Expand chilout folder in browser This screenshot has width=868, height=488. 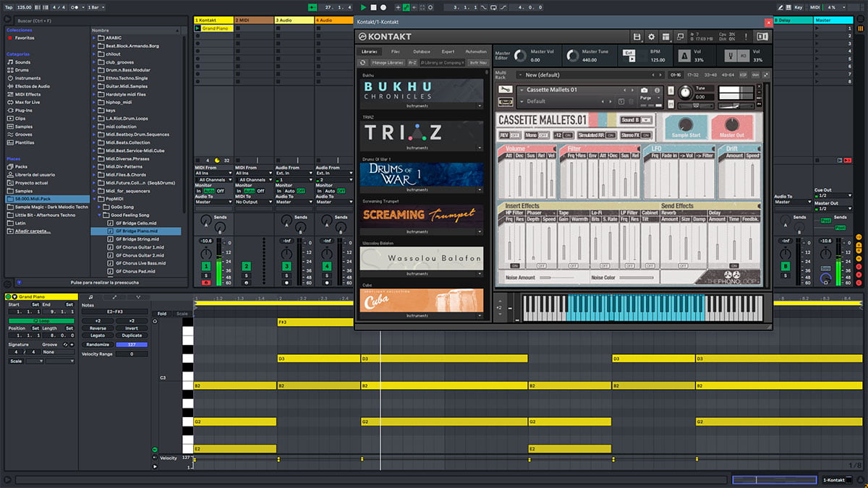coord(95,54)
